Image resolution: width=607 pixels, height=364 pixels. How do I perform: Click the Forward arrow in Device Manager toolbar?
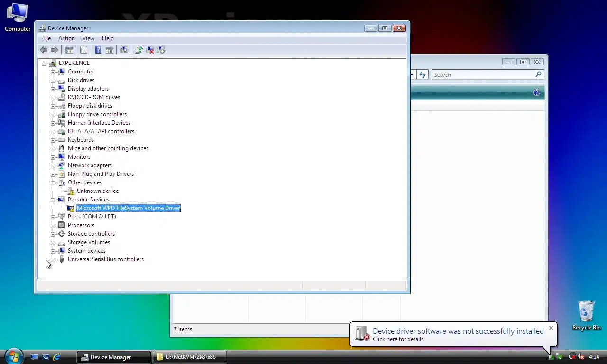tap(55, 50)
